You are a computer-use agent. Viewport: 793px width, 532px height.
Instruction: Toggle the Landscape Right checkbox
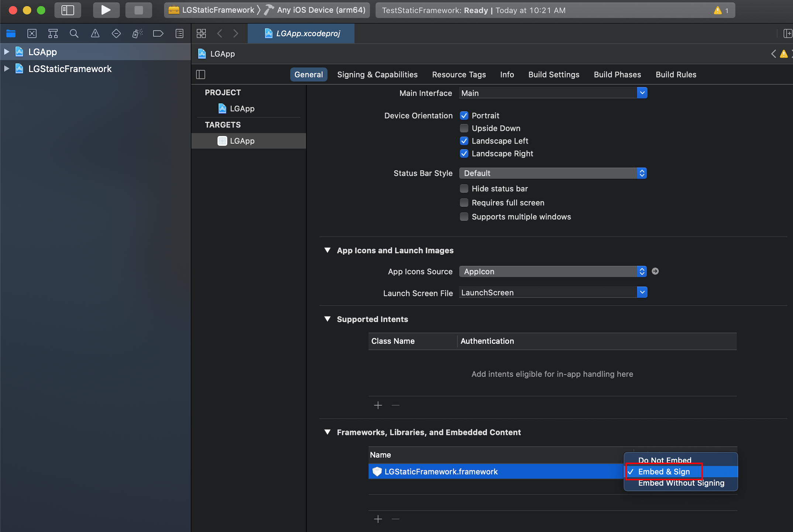click(464, 153)
